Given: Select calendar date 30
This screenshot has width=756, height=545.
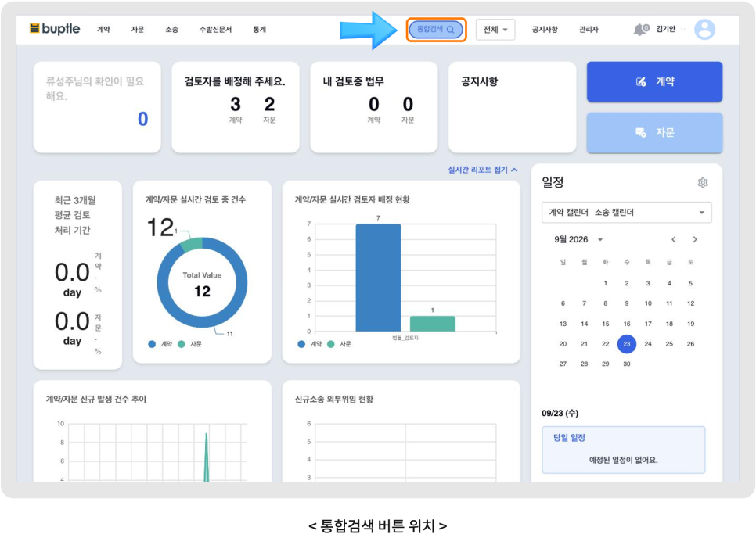Looking at the screenshot, I should (x=627, y=364).
